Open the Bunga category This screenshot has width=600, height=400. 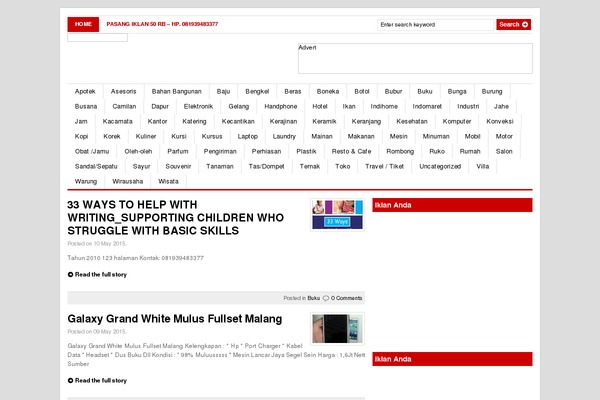point(457,91)
